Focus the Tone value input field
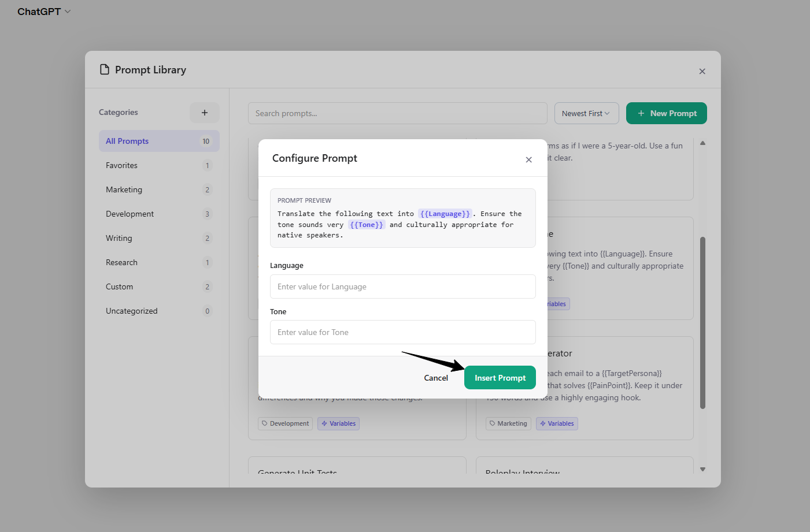The image size is (810, 532). 403,332
